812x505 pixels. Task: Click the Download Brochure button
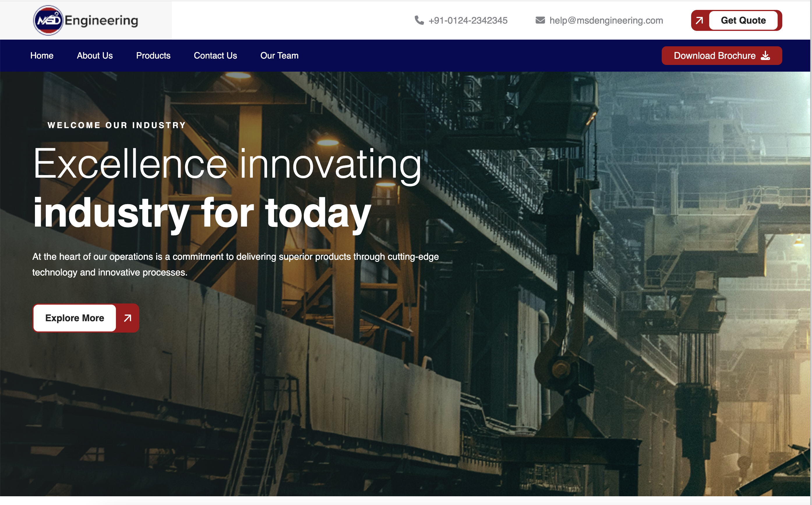pos(715,55)
